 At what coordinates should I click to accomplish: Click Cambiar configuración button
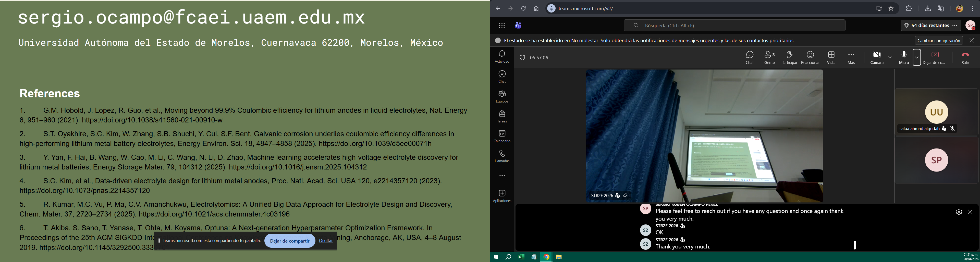point(939,40)
